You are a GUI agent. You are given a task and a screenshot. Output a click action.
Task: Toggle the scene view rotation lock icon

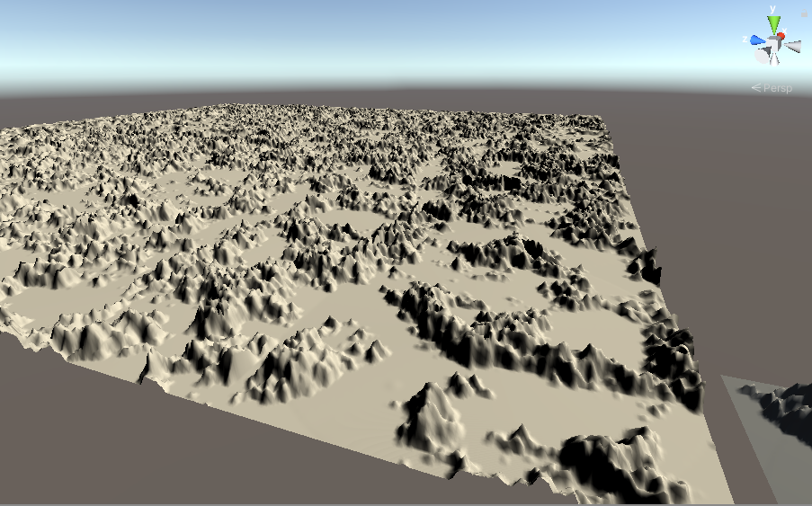(804, 13)
